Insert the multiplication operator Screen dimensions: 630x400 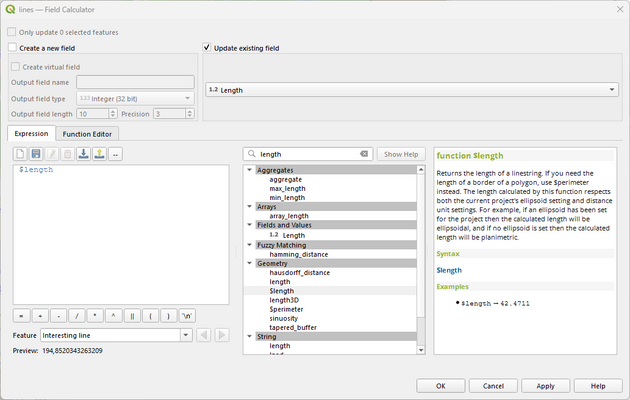click(x=95, y=316)
